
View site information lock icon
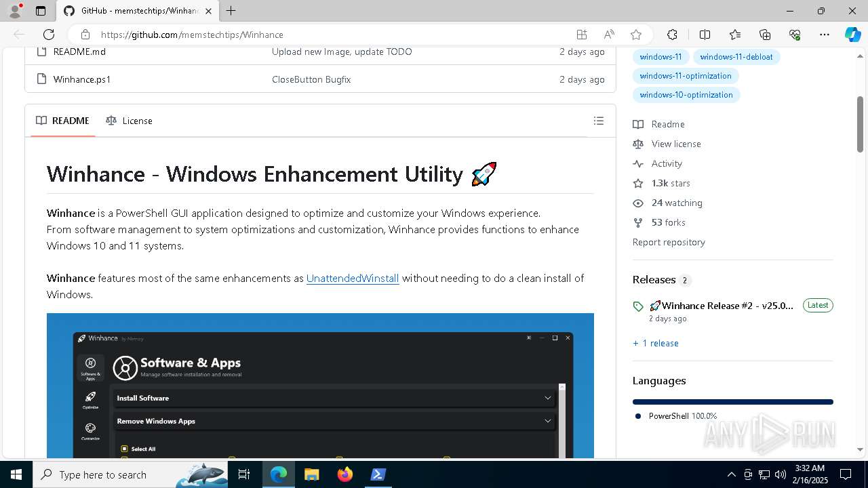pyautogui.click(x=85, y=35)
